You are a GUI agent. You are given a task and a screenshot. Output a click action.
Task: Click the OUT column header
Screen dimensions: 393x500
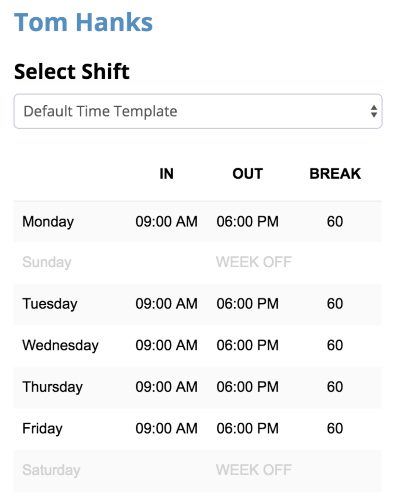(x=248, y=174)
